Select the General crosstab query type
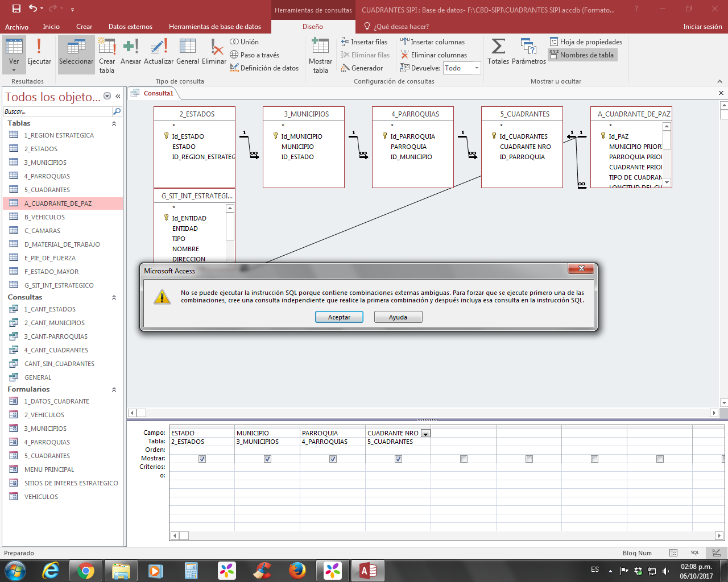The height and width of the screenshot is (582, 728). click(x=188, y=52)
